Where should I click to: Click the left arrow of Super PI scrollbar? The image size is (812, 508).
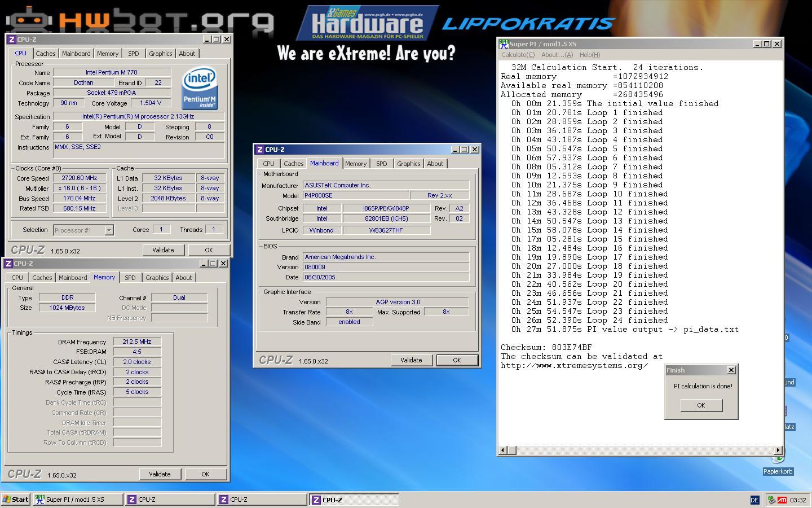pos(503,450)
